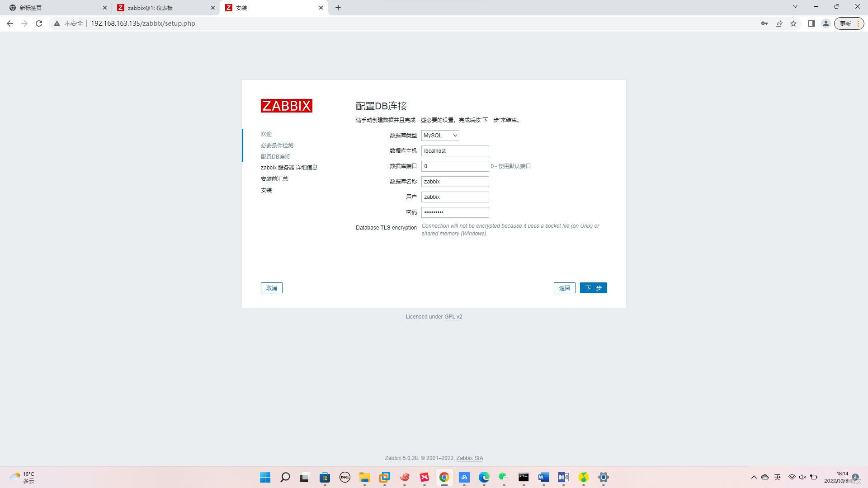Toggle the browser side panel
868x488 pixels.
point(811,23)
